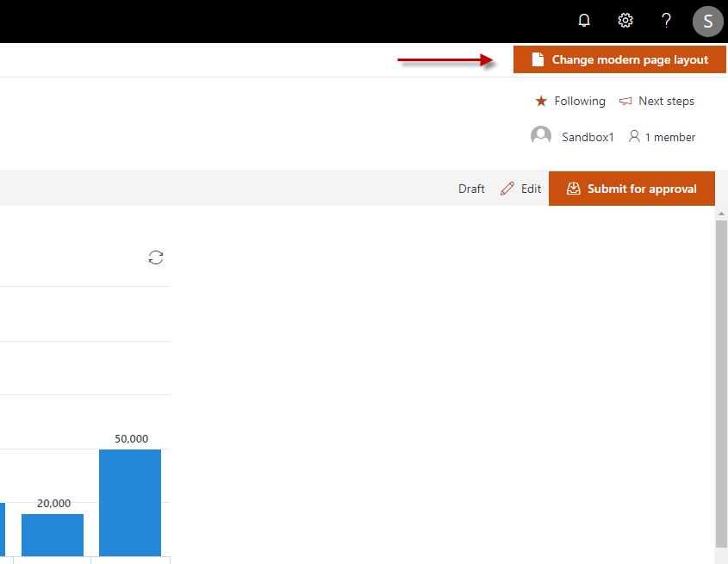Toggle Following with the star icon
Image resolution: width=728 pixels, height=564 pixels.
point(540,101)
